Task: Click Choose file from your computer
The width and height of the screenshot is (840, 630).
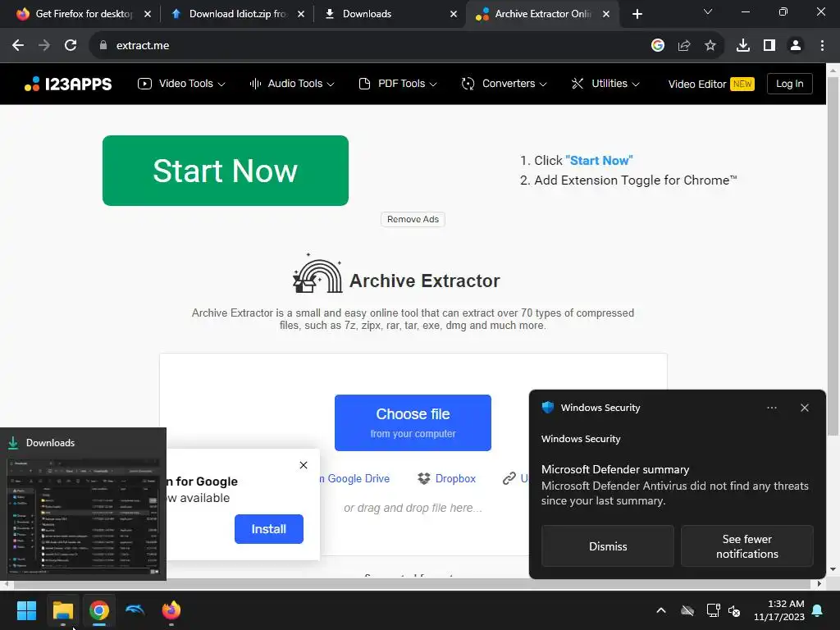Action: [413, 422]
